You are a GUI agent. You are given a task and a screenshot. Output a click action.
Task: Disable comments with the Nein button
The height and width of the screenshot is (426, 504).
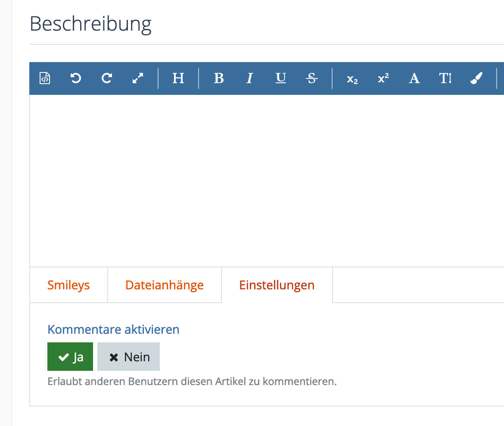[129, 357]
